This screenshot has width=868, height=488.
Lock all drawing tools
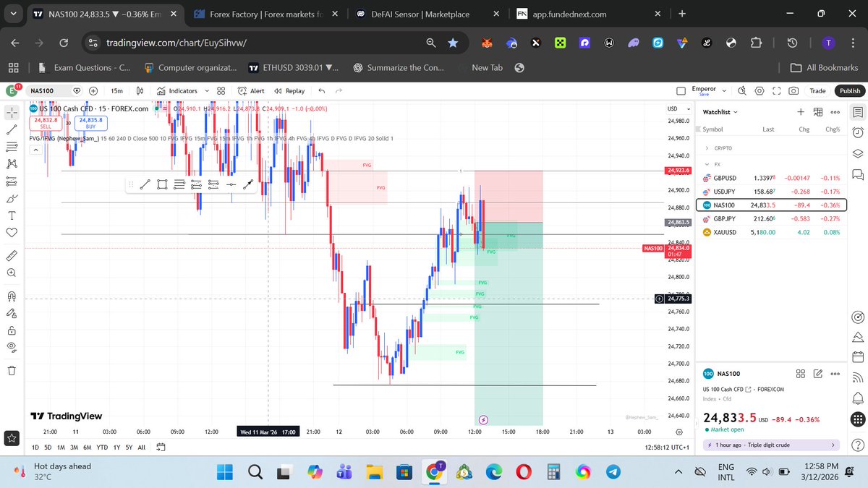coord(12,330)
